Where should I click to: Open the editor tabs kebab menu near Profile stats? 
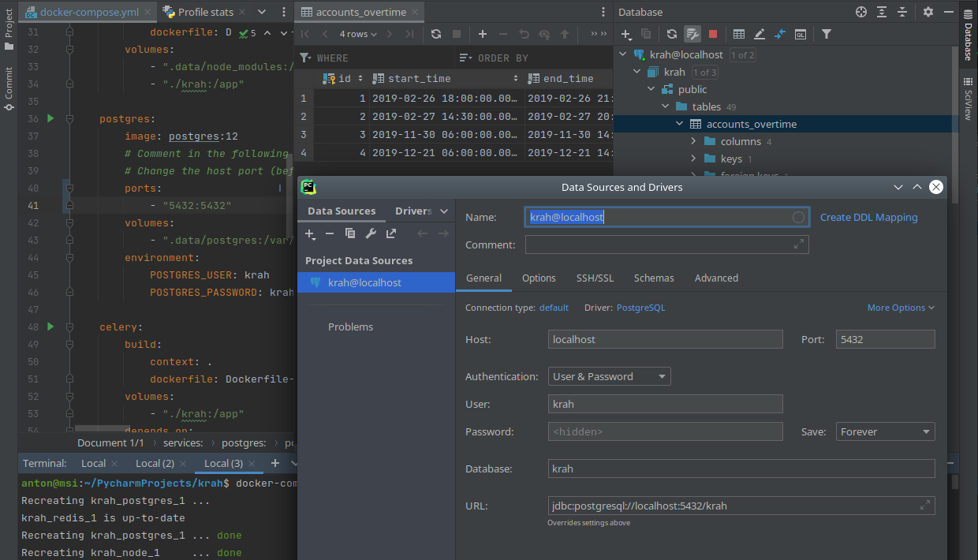click(283, 12)
